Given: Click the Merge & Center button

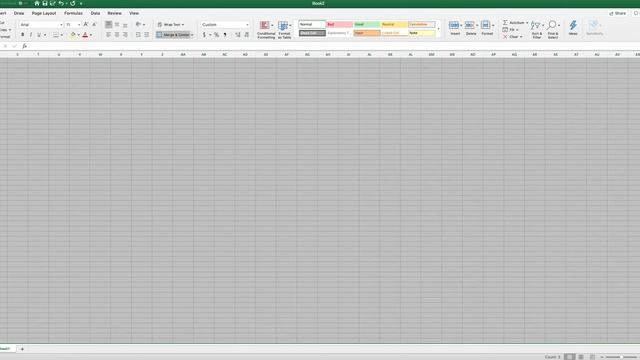Looking at the screenshot, I should (x=173, y=35).
